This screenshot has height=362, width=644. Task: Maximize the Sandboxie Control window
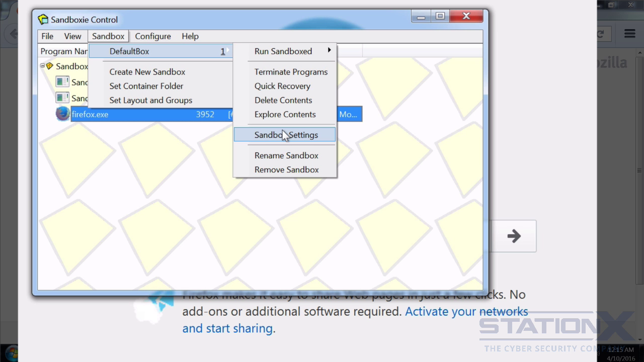[440, 17]
